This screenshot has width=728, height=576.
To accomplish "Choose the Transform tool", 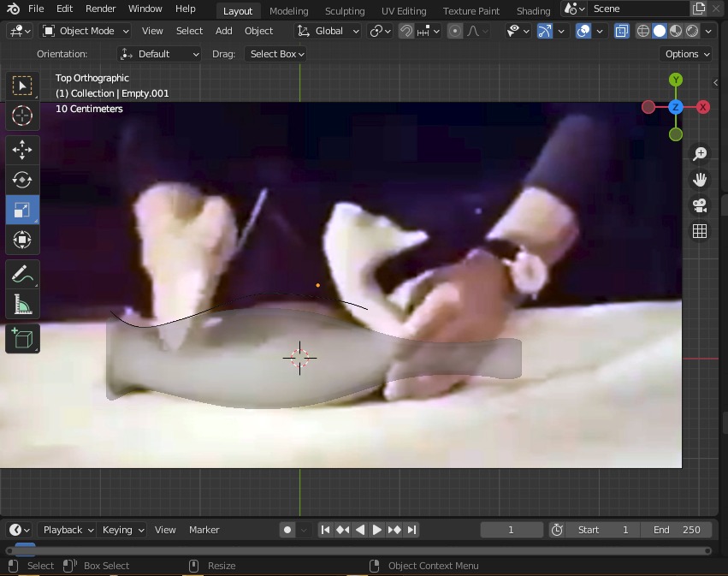I will pos(22,240).
